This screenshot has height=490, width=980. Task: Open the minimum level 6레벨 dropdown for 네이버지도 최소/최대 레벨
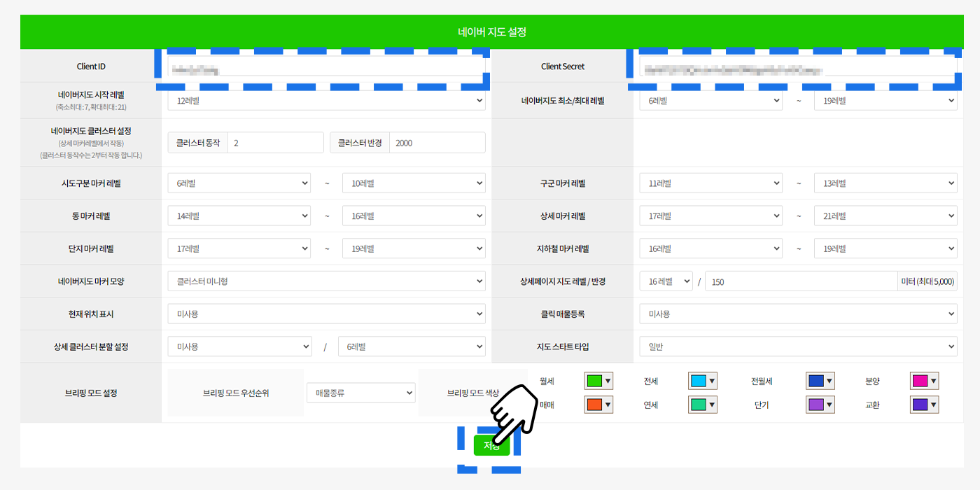tap(710, 101)
